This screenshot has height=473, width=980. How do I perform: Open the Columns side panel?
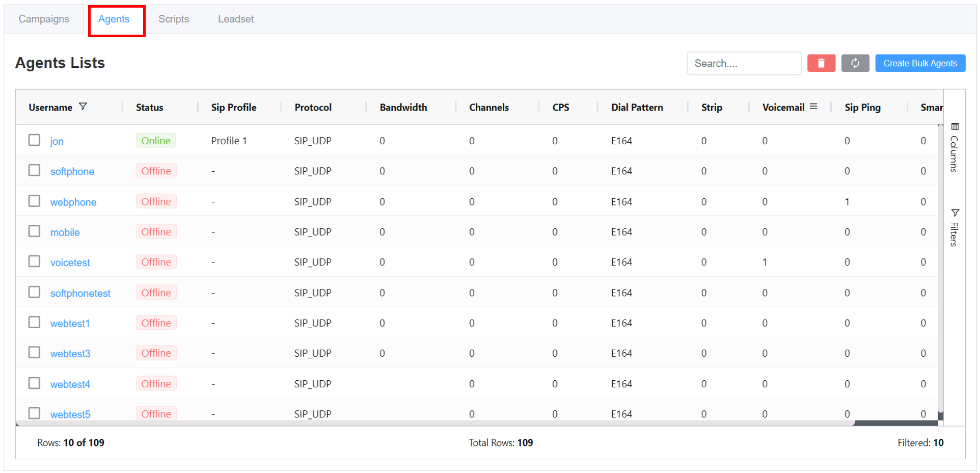click(x=955, y=148)
